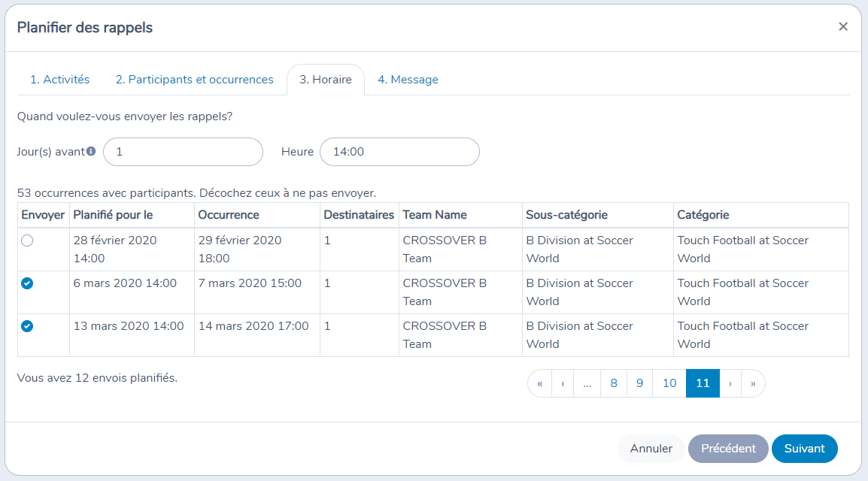Screen dimensions: 868x481
Task: Continue with the Suivant button
Action: (x=804, y=449)
